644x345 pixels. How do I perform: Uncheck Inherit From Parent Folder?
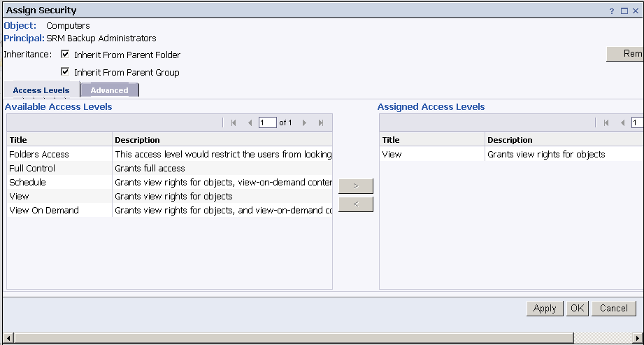(65, 54)
